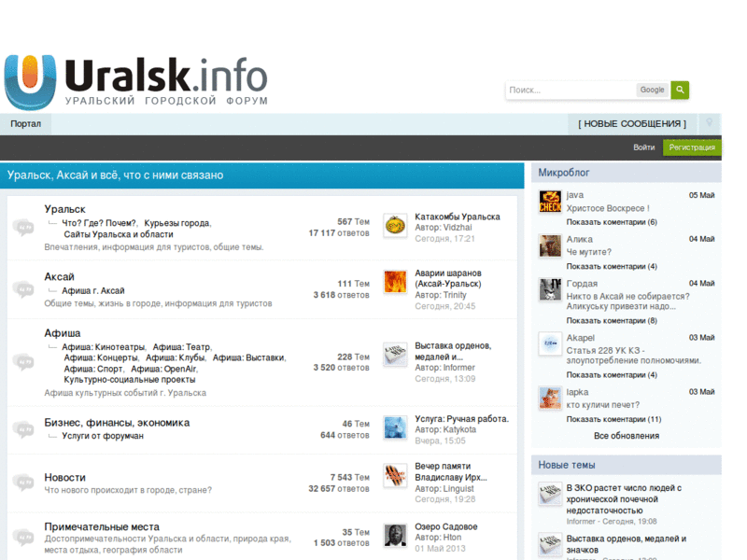Click the Uralsk.info logo
This screenshot has width=747, height=560.
pyautogui.click(x=135, y=82)
